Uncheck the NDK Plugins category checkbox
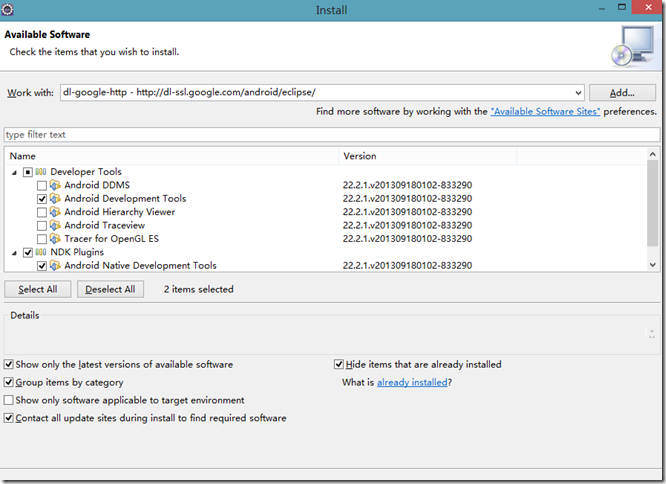 click(28, 253)
